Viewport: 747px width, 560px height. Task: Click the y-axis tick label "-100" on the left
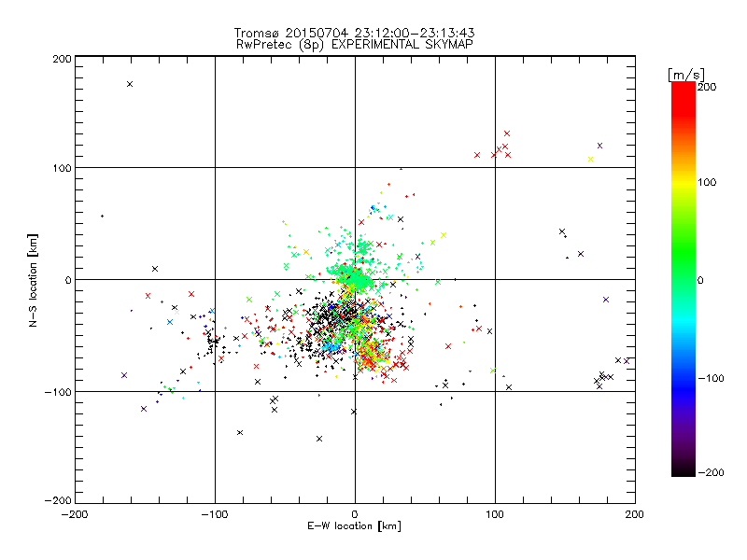click(x=58, y=392)
